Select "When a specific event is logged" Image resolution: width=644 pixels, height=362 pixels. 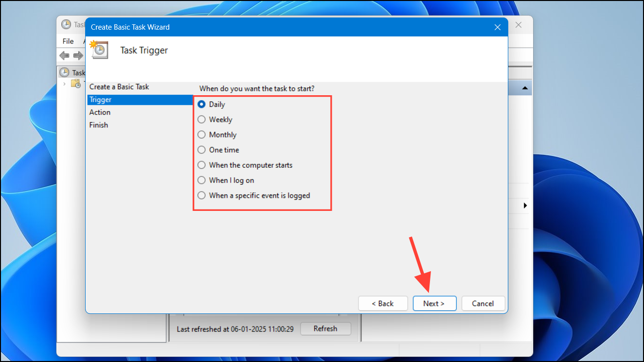(x=201, y=195)
